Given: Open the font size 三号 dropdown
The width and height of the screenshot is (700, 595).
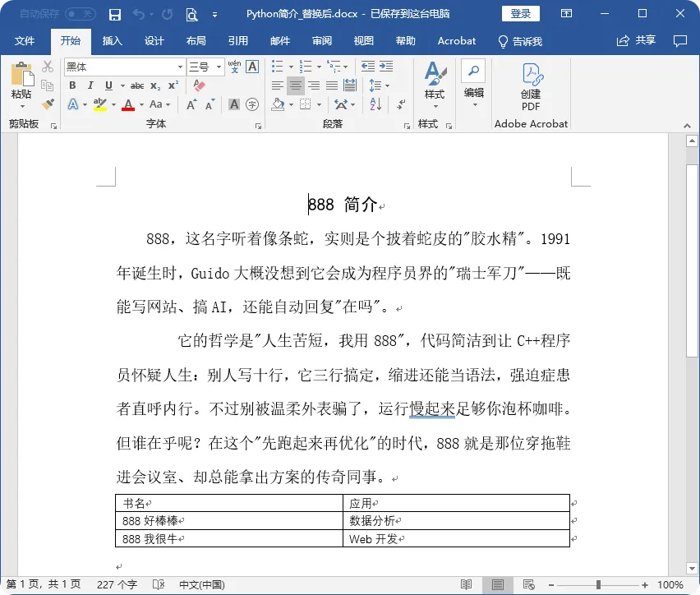Looking at the screenshot, I should point(219,67).
